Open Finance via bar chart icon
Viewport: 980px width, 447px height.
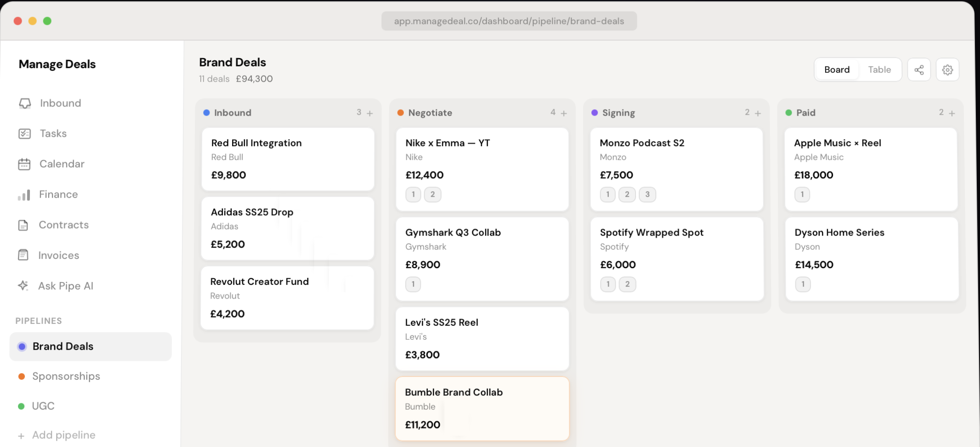pos(24,195)
